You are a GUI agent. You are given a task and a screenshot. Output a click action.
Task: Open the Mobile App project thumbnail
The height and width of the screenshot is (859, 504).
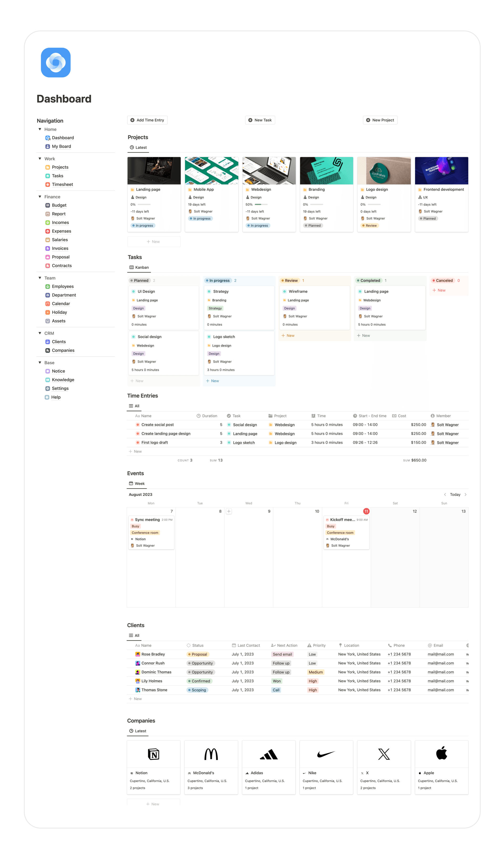(211, 170)
